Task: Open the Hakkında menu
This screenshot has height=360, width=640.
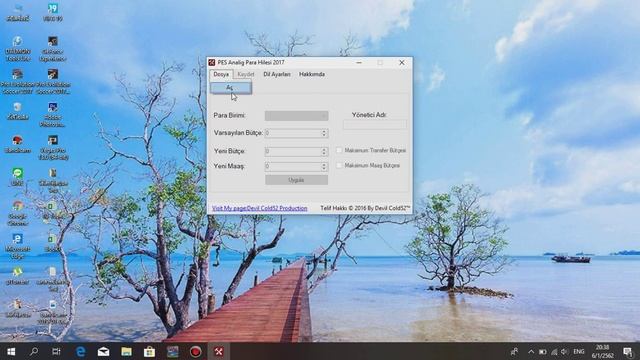Action: [312, 74]
